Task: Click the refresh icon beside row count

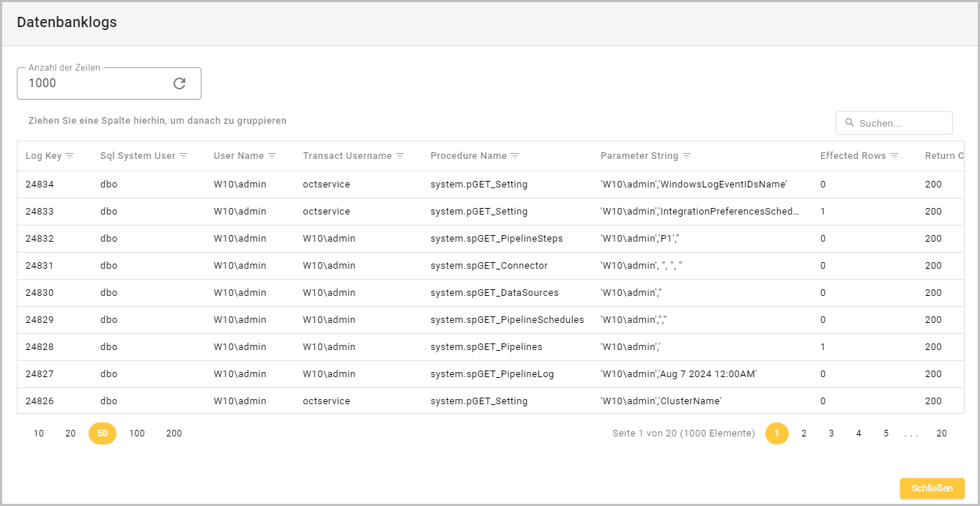Action: (x=179, y=83)
